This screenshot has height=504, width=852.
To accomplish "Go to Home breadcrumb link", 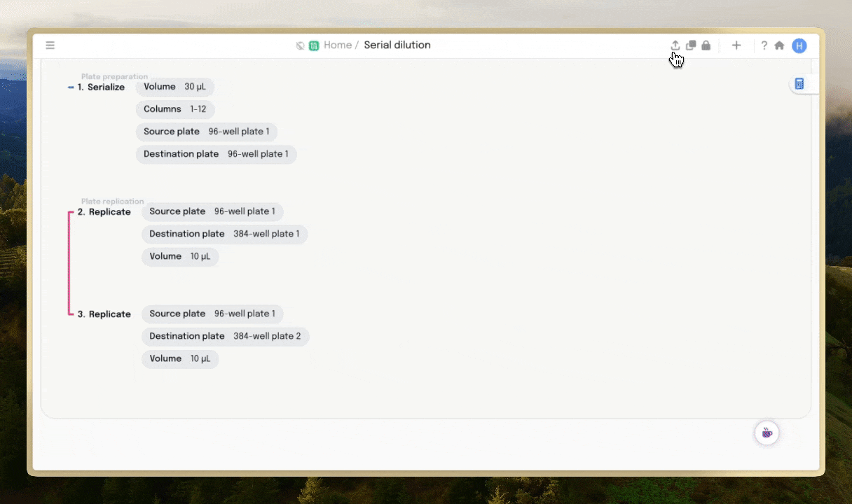I will [338, 45].
